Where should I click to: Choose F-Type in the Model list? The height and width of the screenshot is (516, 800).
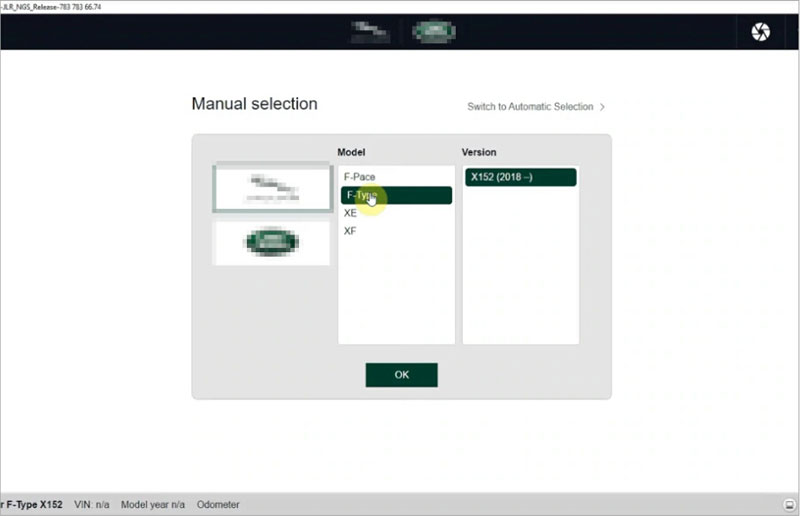(x=396, y=195)
